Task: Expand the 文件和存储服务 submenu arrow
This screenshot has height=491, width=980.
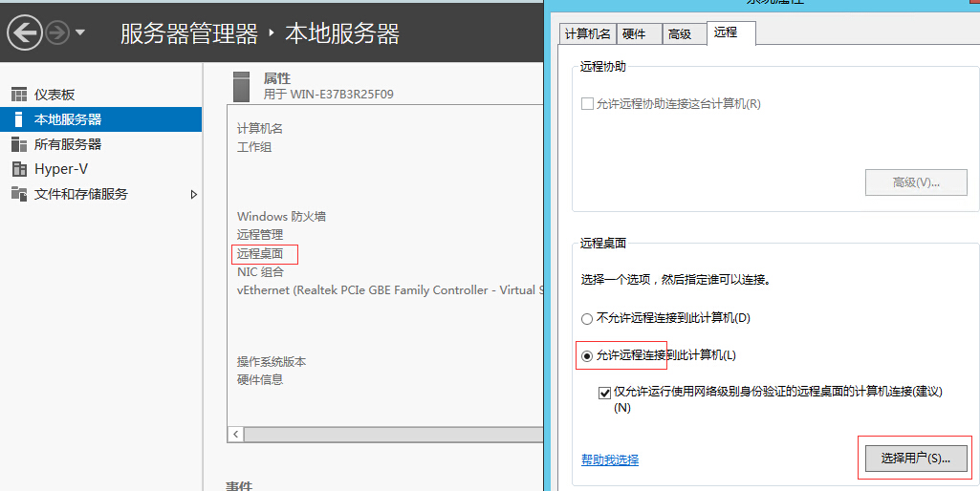Action: 194,194
